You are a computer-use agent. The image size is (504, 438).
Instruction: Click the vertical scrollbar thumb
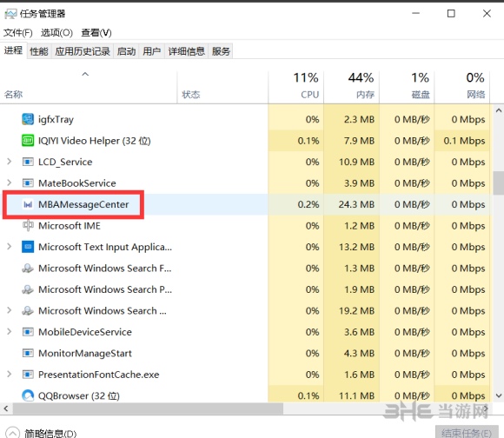(499, 182)
